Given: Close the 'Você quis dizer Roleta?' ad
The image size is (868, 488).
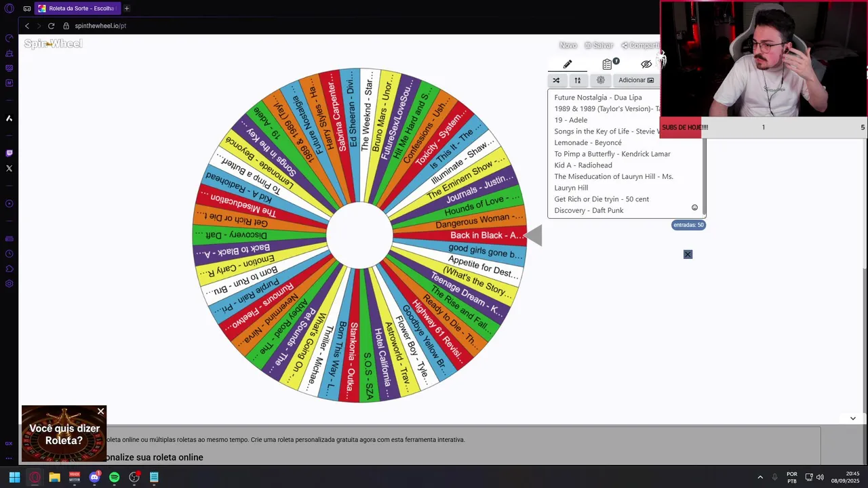Looking at the screenshot, I should click(x=101, y=411).
